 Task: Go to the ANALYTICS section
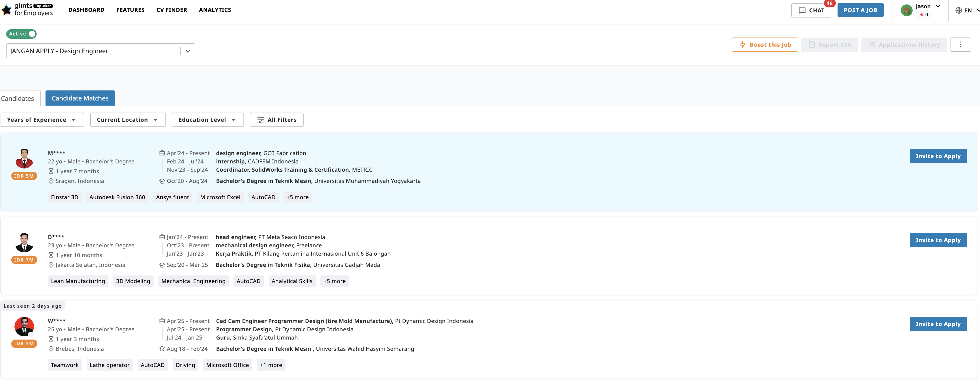pyautogui.click(x=215, y=10)
